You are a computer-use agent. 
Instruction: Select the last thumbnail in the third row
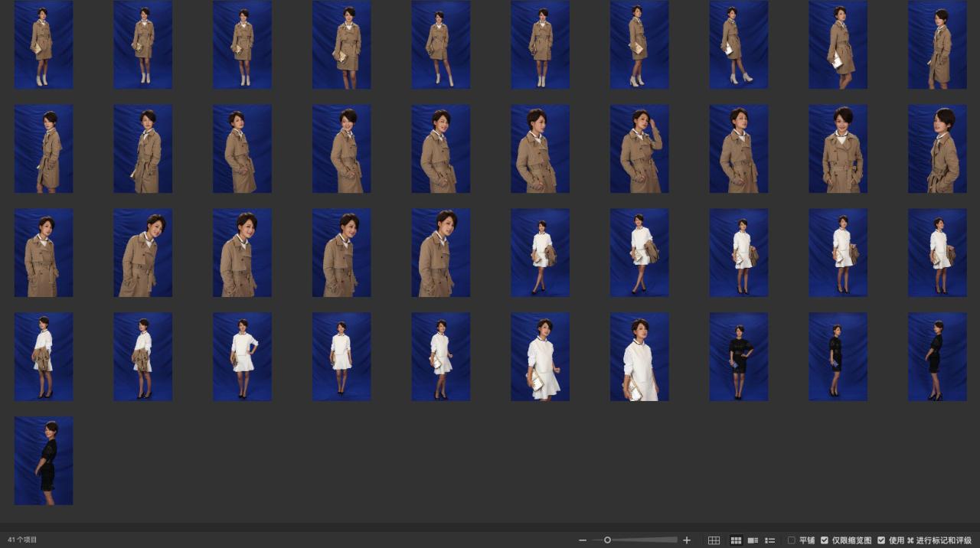(x=937, y=253)
